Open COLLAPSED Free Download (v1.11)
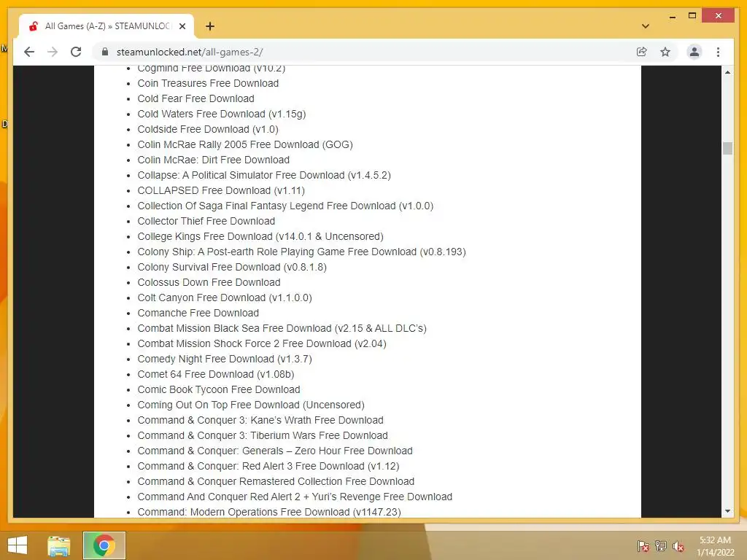 coord(221,190)
